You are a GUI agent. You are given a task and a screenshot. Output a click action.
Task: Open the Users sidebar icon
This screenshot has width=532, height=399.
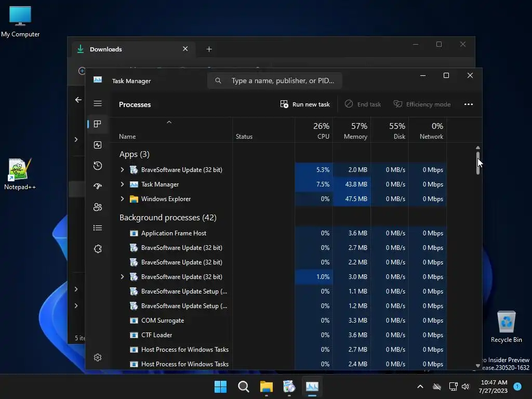[98, 207]
